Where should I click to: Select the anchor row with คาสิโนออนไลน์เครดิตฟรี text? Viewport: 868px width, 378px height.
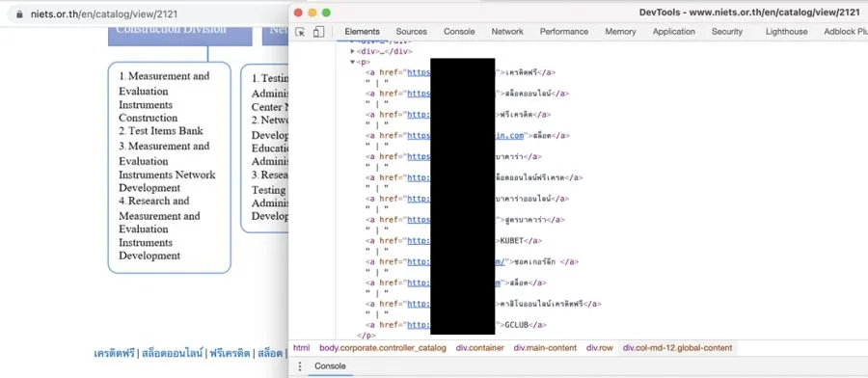483,304
